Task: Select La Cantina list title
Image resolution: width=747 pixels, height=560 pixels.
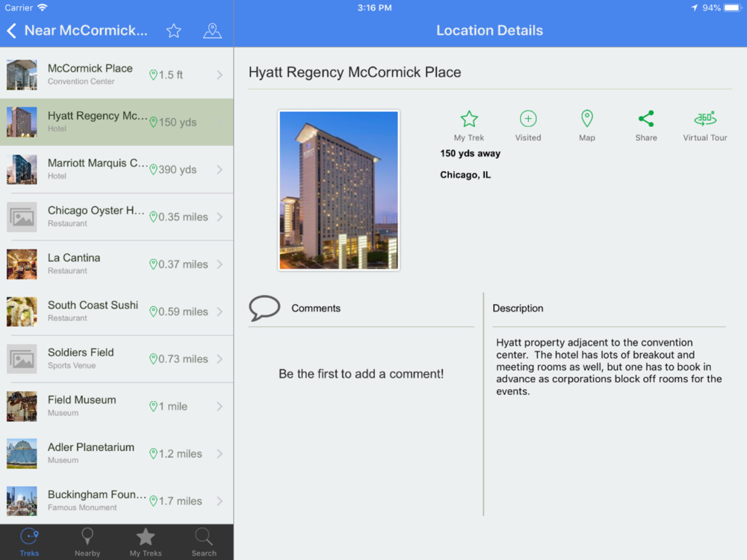Action: (x=74, y=258)
